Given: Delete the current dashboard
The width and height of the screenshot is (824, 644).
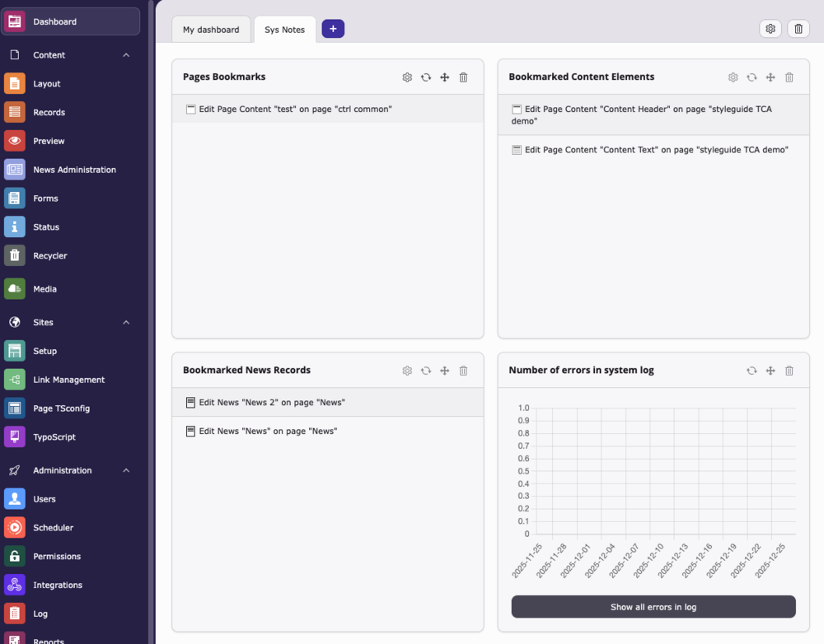Looking at the screenshot, I should (798, 29).
